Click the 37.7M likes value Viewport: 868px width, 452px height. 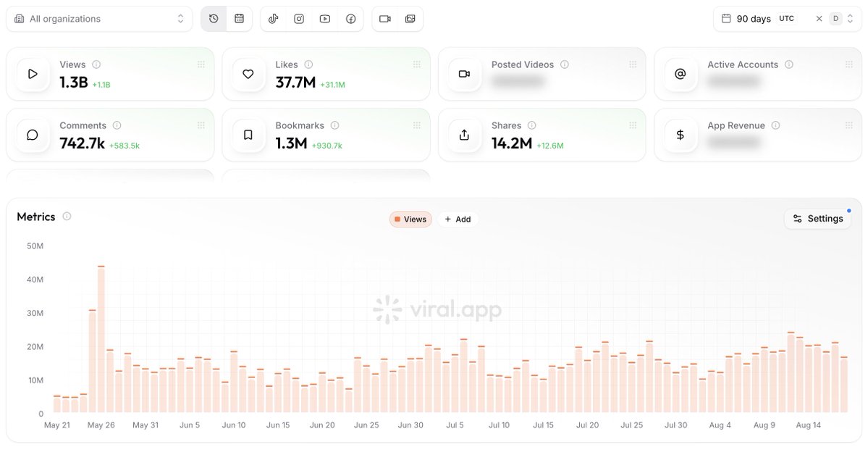295,83
